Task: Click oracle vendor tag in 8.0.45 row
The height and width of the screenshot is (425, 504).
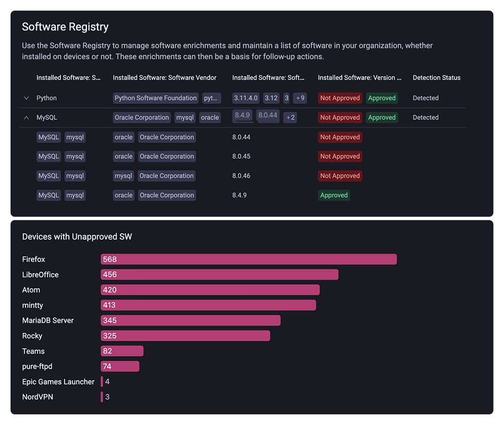Action: coord(124,157)
